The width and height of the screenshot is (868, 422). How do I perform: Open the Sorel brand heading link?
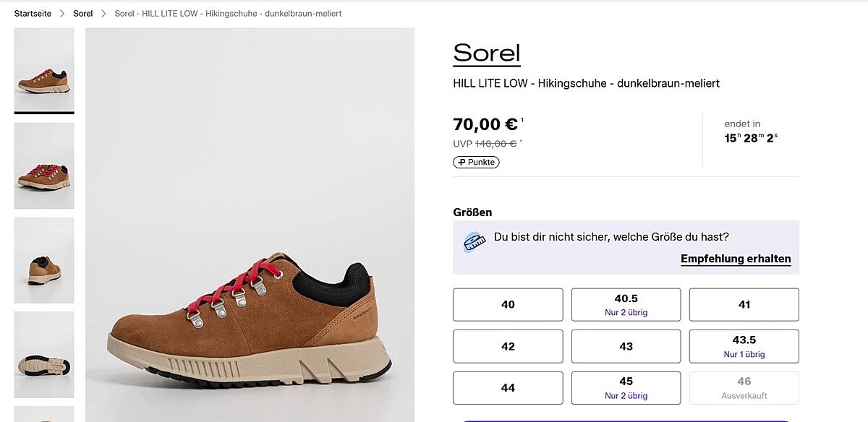(x=487, y=53)
